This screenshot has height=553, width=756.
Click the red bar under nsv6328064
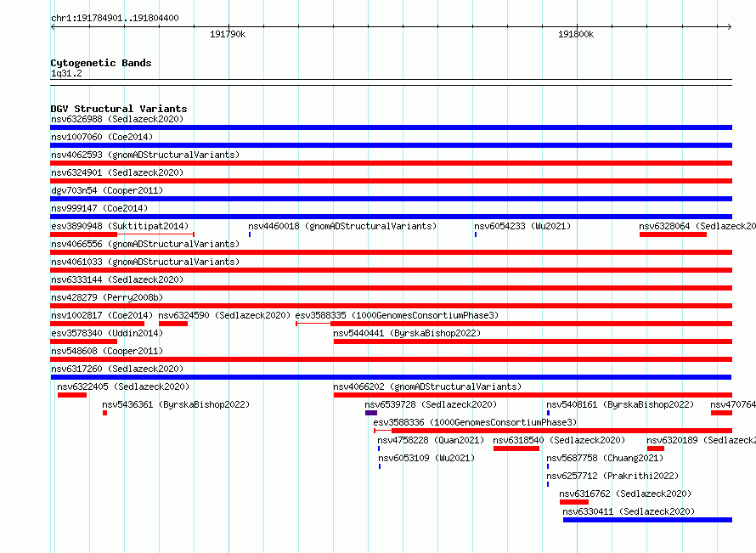point(673,234)
